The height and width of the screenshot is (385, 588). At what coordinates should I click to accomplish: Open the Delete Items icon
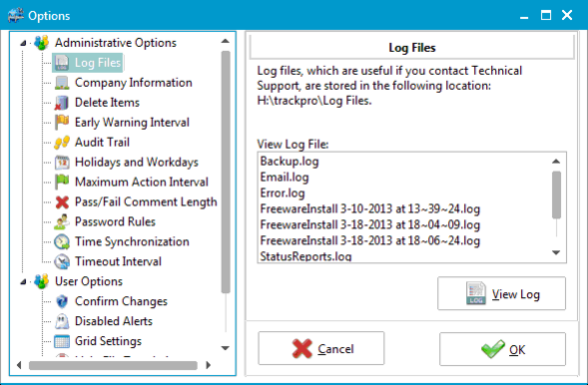pyautogui.click(x=62, y=103)
